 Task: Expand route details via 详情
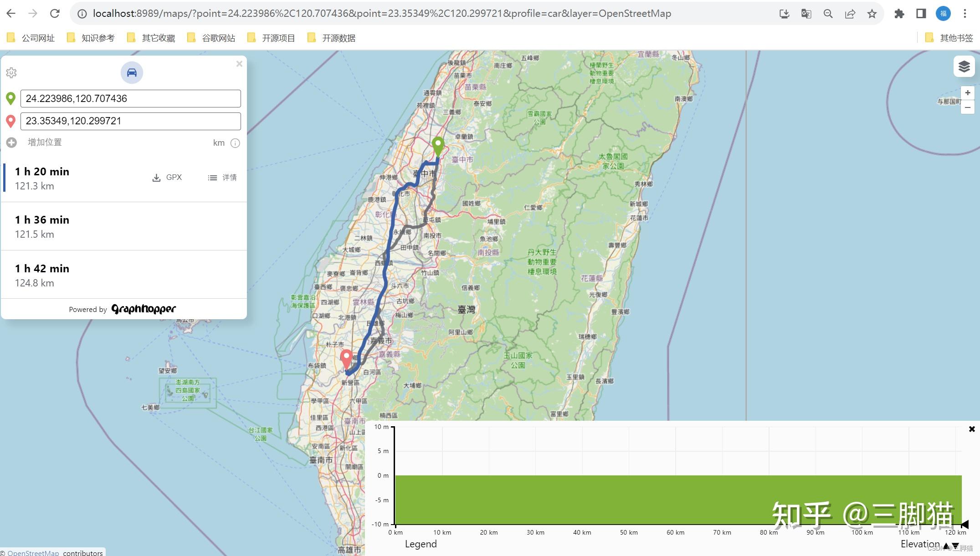click(222, 177)
